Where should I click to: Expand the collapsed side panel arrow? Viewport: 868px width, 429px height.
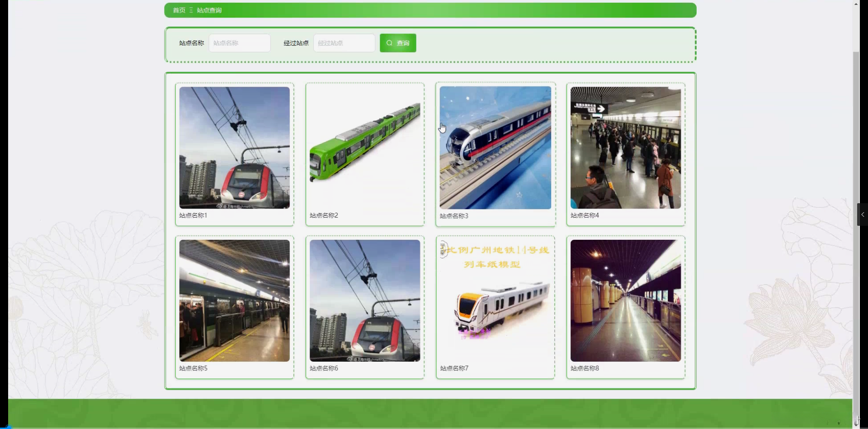pyautogui.click(x=863, y=214)
